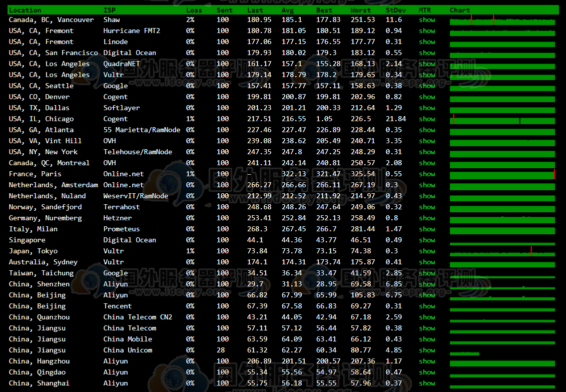Click show link for Vint Hill OVH
The width and height of the screenshot is (566, 392).
pyautogui.click(x=427, y=141)
